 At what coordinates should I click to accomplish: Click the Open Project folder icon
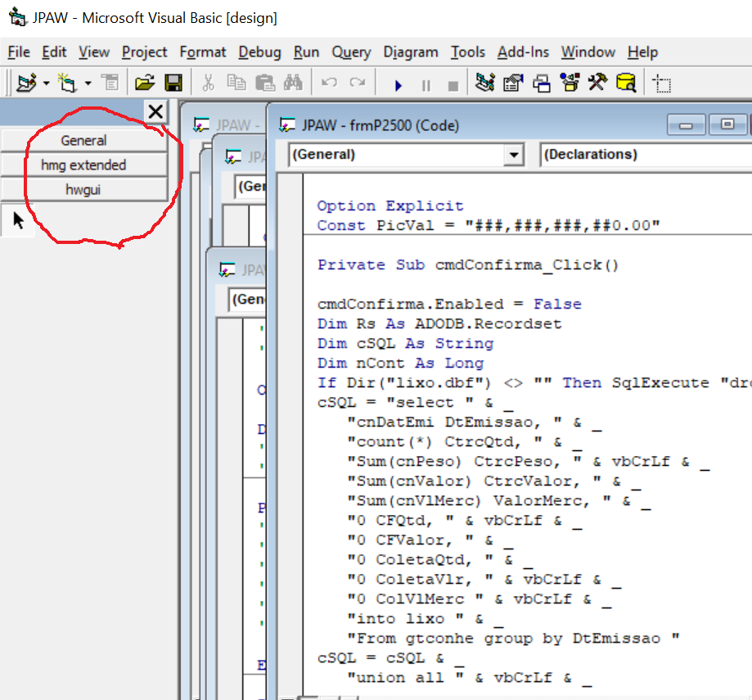pyautogui.click(x=145, y=83)
